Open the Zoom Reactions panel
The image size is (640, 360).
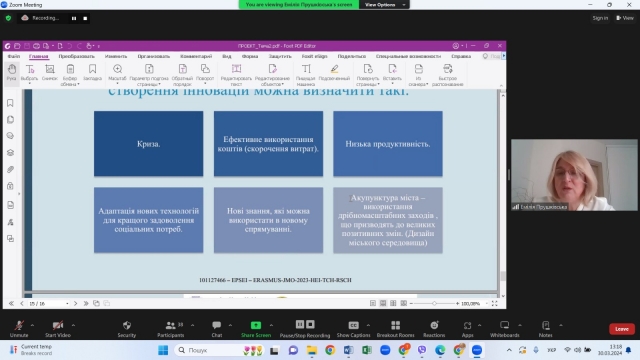(434, 329)
